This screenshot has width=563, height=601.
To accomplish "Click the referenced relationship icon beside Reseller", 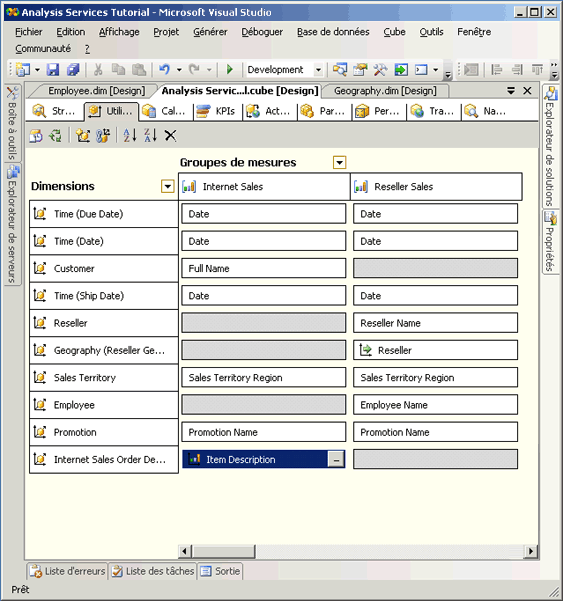I will tap(366, 350).
